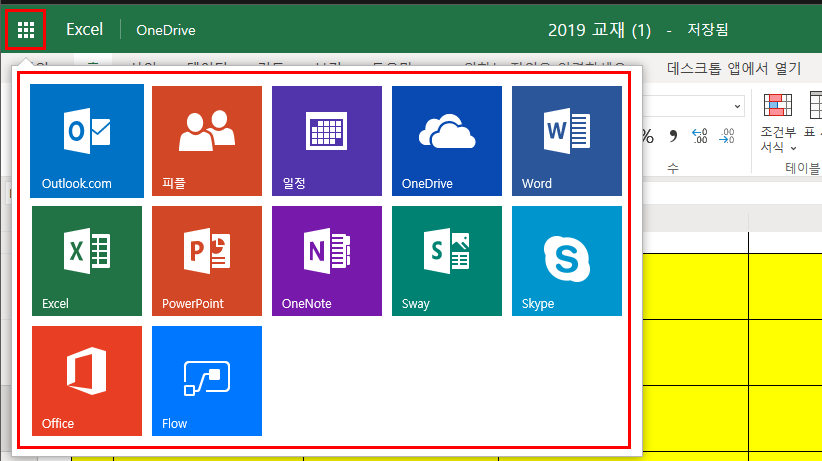Viewport: 822px width, 461px height.
Task: Open the PowerPoint tile
Action: pyautogui.click(x=207, y=261)
